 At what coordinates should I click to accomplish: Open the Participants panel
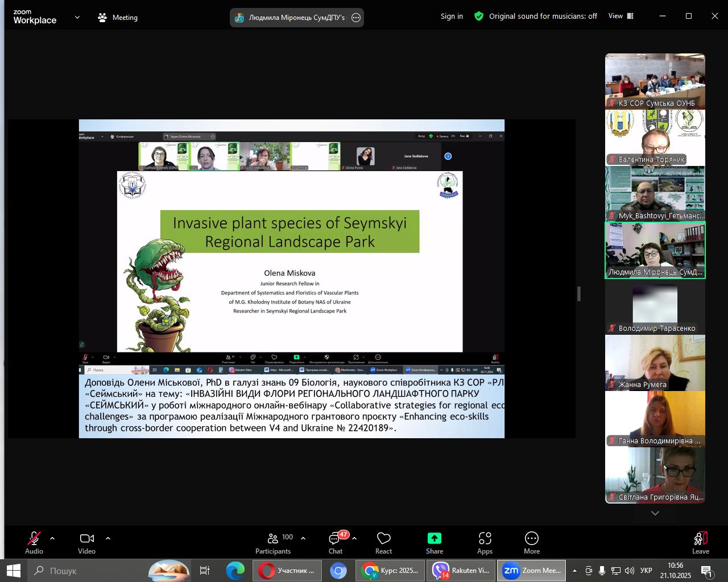click(273, 543)
